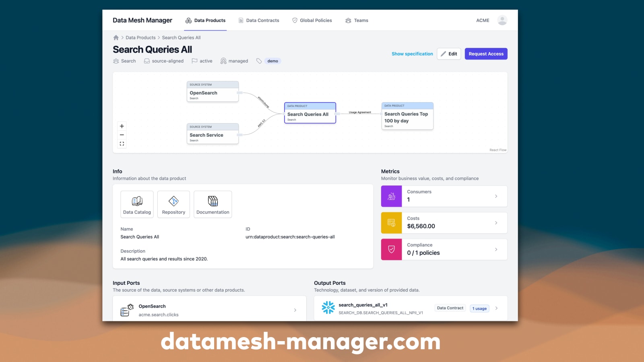Fit the flow diagram to view

(x=122, y=144)
